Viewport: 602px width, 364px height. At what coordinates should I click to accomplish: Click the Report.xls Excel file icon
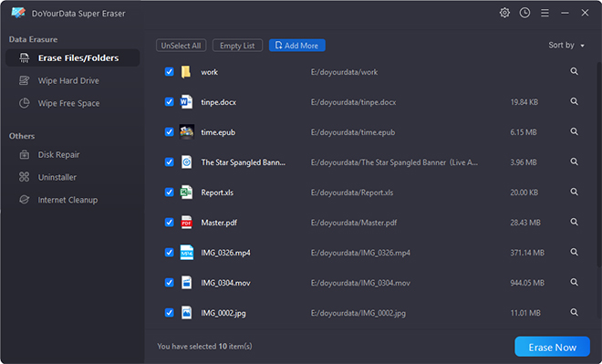pyautogui.click(x=186, y=192)
